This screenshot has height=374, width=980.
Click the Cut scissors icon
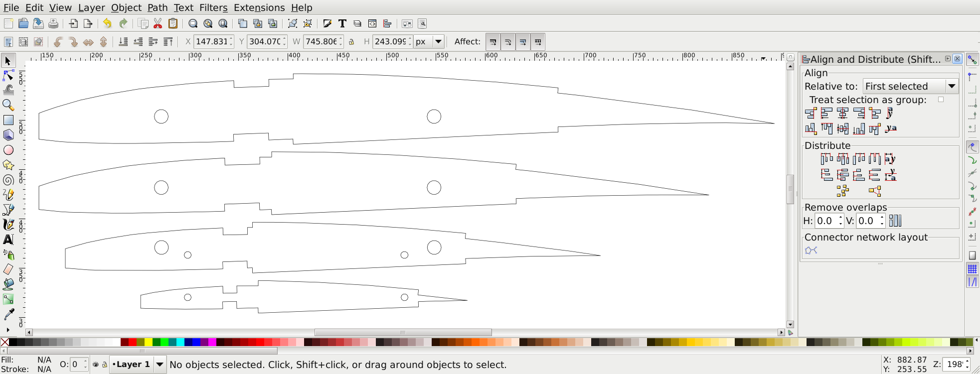[158, 23]
